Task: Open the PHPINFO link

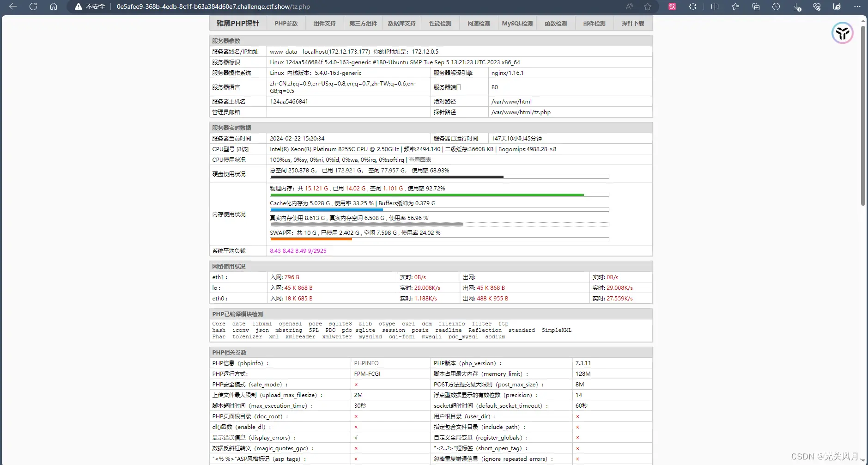Action: 366,363
